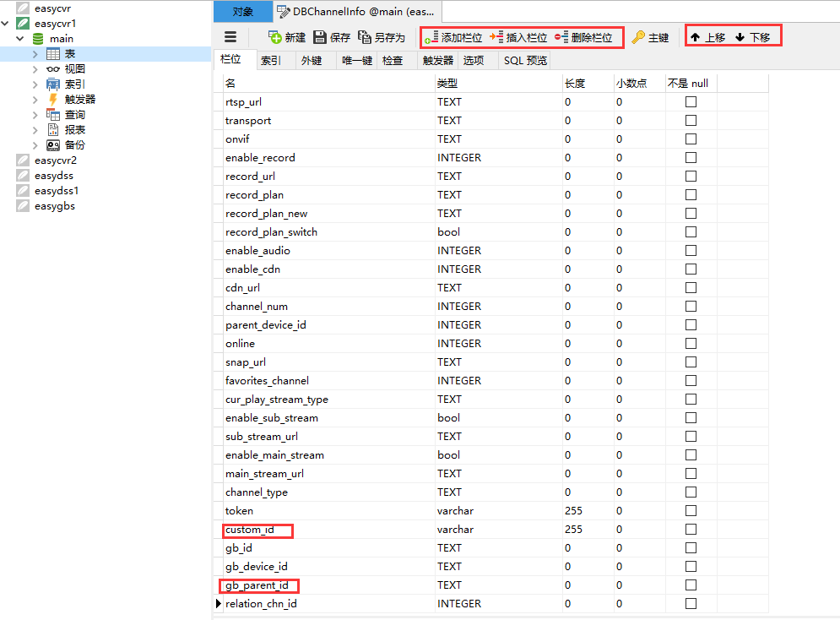Select the relation_chn_id field row
Screen dimensions: 840x620
click(491, 603)
